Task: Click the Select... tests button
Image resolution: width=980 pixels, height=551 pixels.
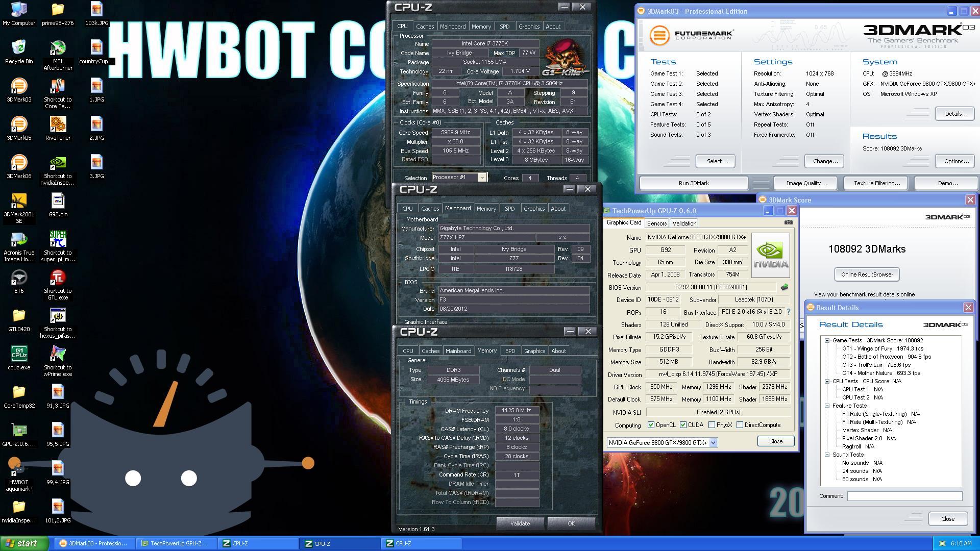Action: [x=717, y=161]
